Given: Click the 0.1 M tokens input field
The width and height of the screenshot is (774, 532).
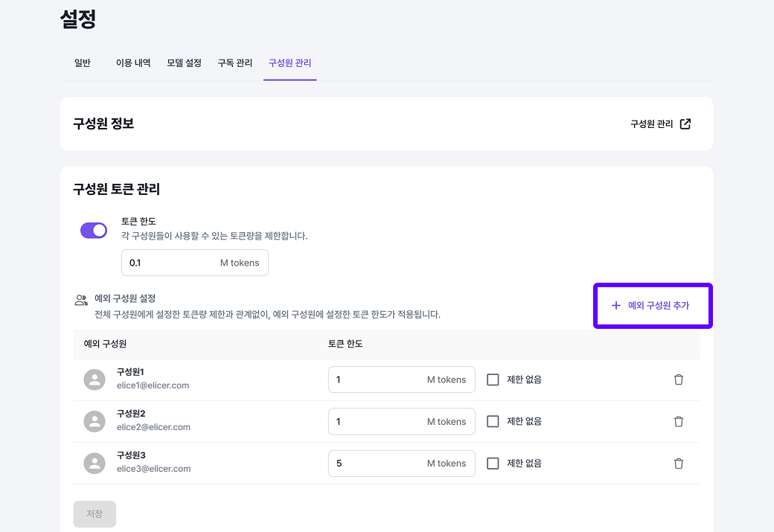Looking at the screenshot, I should (194, 262).
